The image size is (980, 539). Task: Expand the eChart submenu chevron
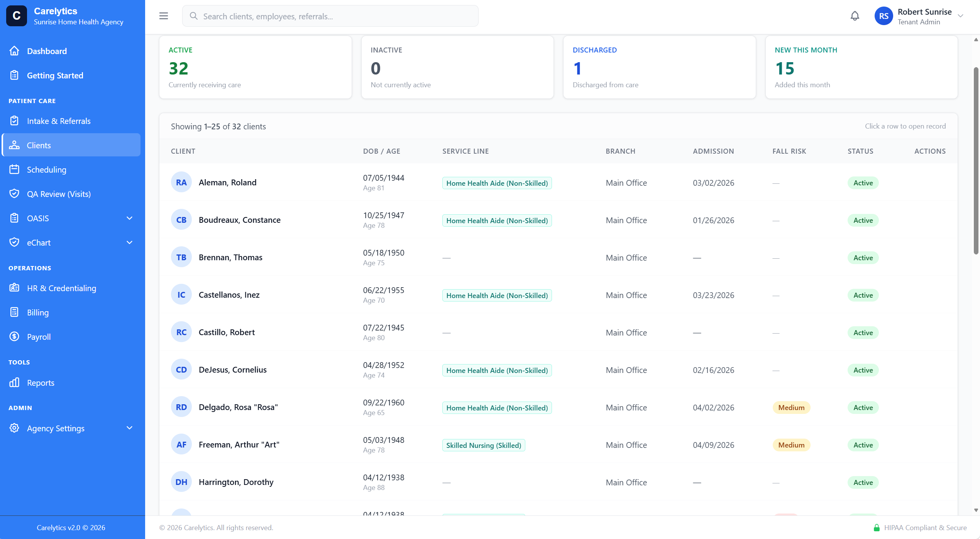(130, 242)
